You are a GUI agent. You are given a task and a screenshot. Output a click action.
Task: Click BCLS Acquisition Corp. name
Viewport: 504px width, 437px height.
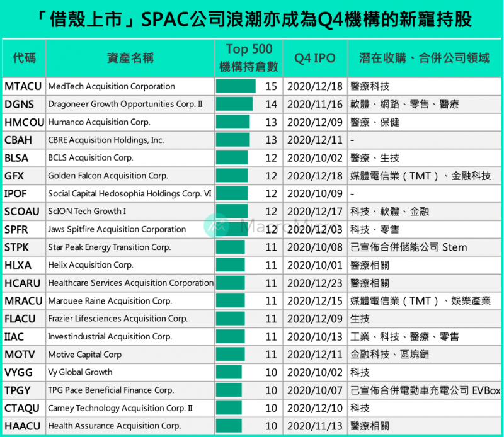point(91,158)
